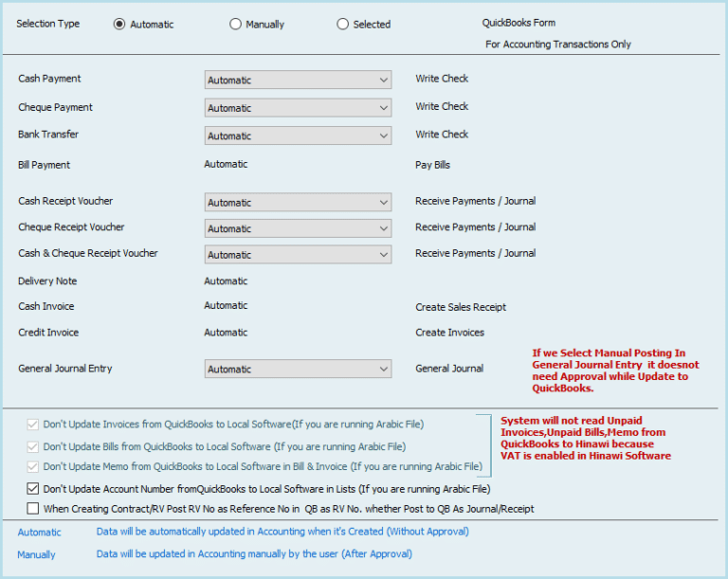728x579 pixels.
Task: Expand the Cheque Receipt Voucher dropdown
Action: pos(298,228)
